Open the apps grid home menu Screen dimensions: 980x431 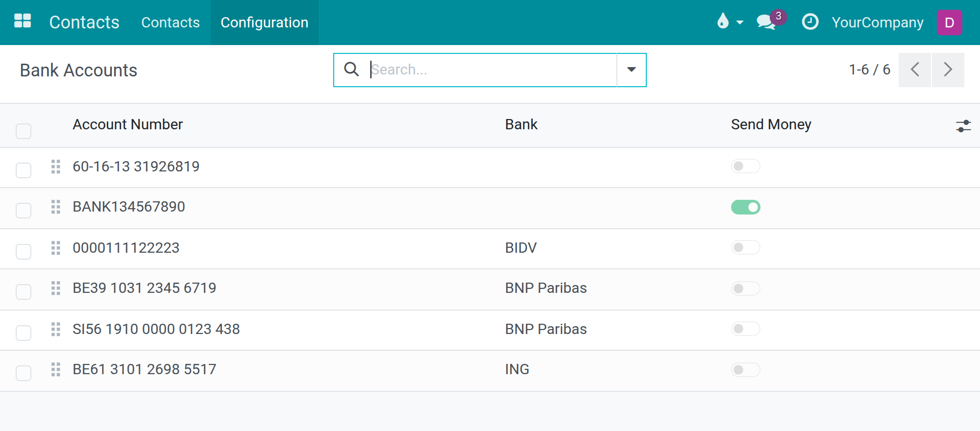tap(23, 21)
